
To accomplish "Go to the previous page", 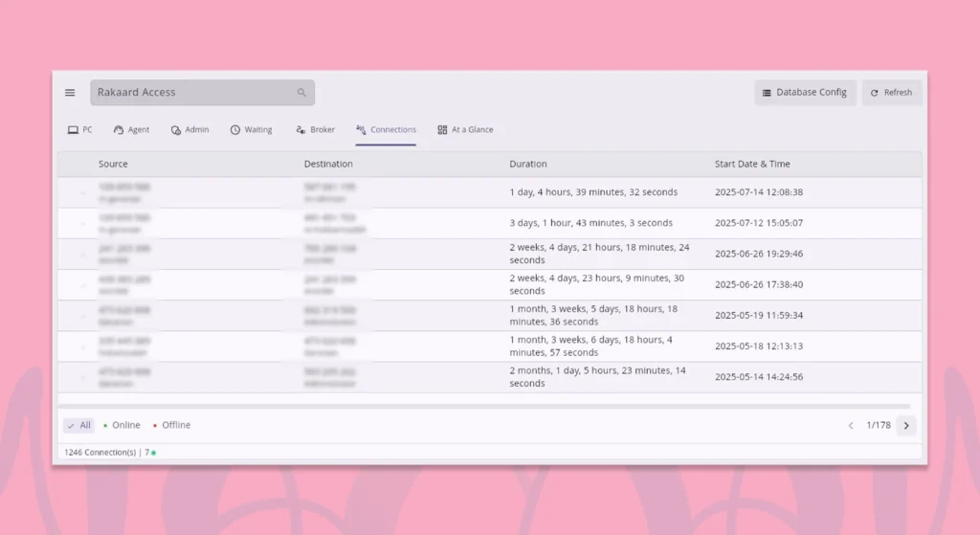I will (851, 426).
